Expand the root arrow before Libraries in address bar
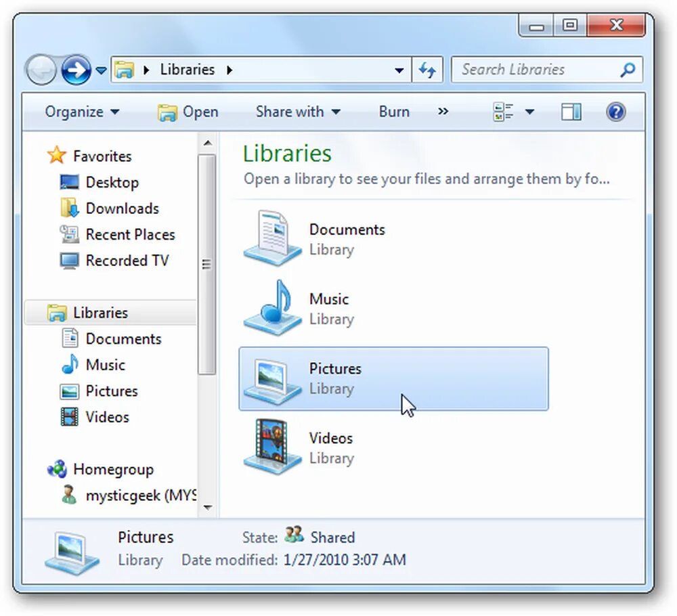The image size is (677, 616). point(146,70)
